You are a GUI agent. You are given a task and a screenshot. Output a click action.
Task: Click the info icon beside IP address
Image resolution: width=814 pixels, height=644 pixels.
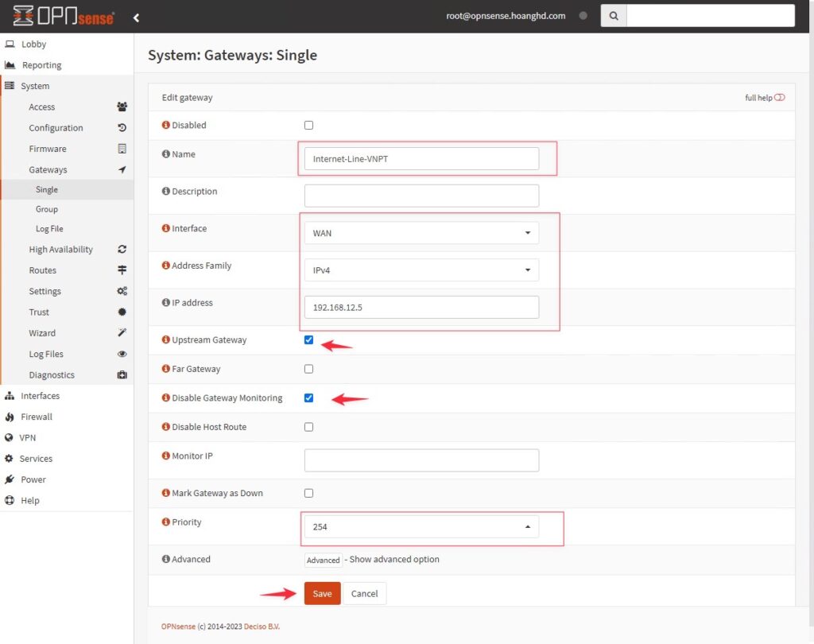(x=165, y=302)
